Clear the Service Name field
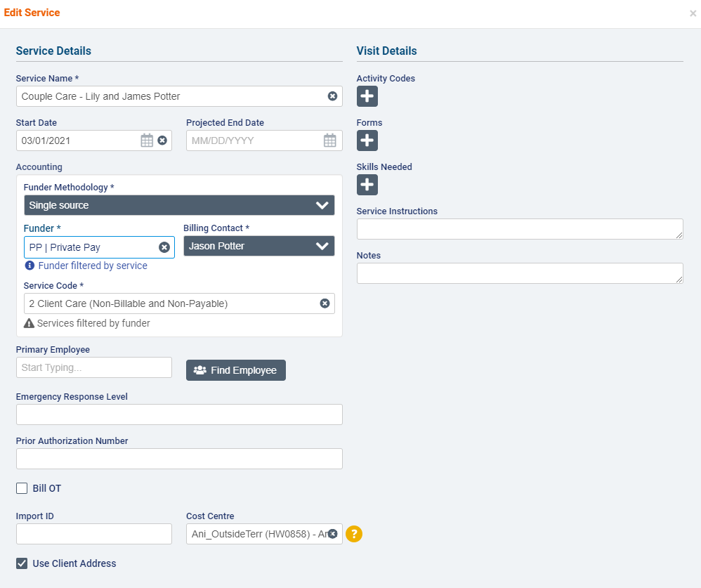The height and width of the screenshot is (588, 701). tap(332, 96)
